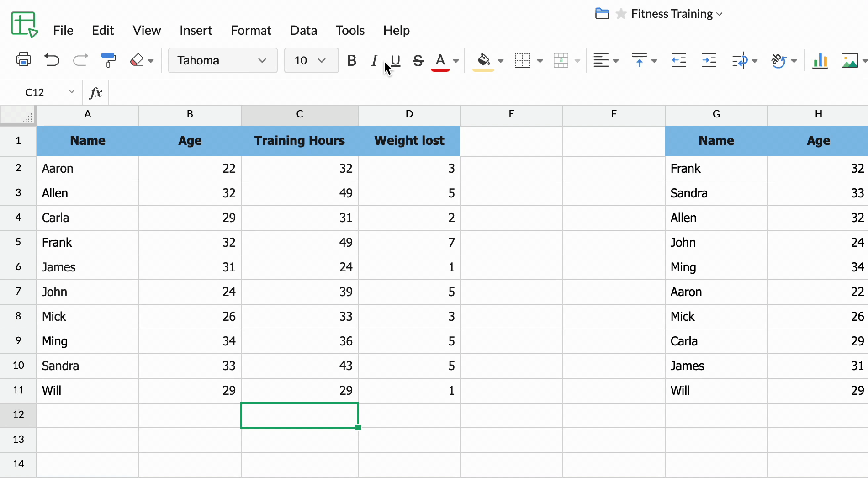
Task: Open the function editor with fx icon
Action: point(95,92)
